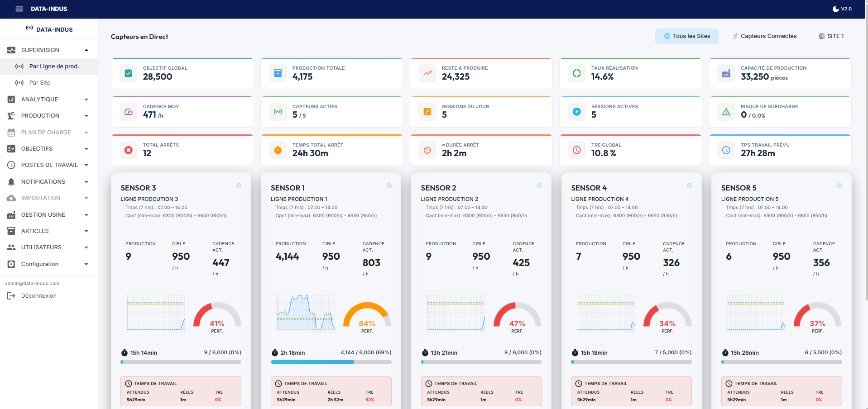
Task: Click the DATA-INDUS sidebar logo link
Action: coord(49,29)
